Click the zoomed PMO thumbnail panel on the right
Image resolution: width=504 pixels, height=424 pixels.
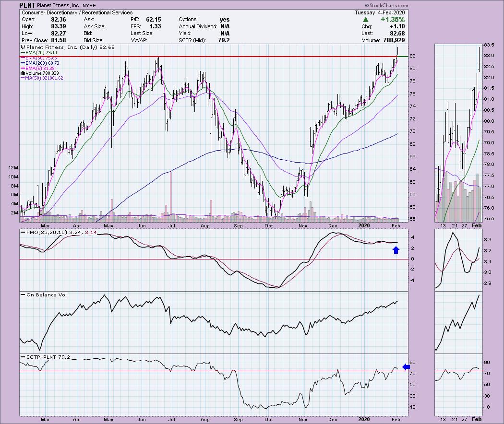[459, 259]
